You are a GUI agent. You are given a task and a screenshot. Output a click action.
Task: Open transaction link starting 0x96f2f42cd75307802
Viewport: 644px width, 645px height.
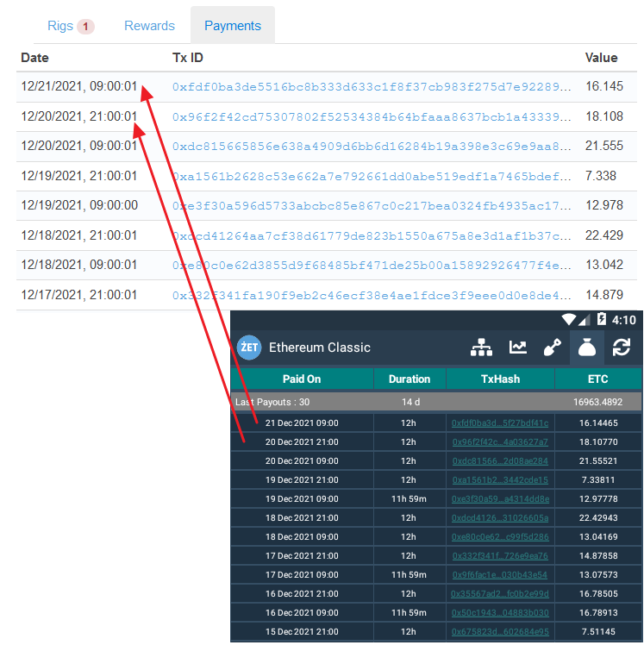point(372,116)
